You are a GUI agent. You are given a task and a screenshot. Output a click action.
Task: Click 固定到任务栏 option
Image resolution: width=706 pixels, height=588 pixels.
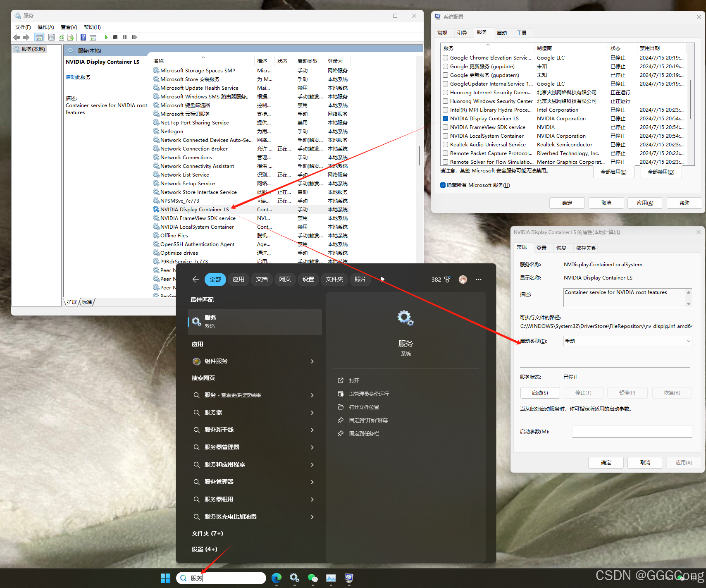coord(364,434)
